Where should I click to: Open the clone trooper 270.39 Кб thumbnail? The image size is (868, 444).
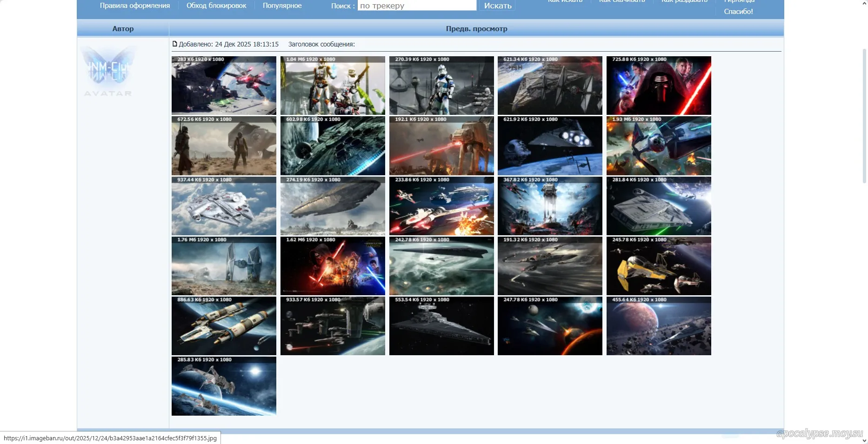[x=441, y=86]
